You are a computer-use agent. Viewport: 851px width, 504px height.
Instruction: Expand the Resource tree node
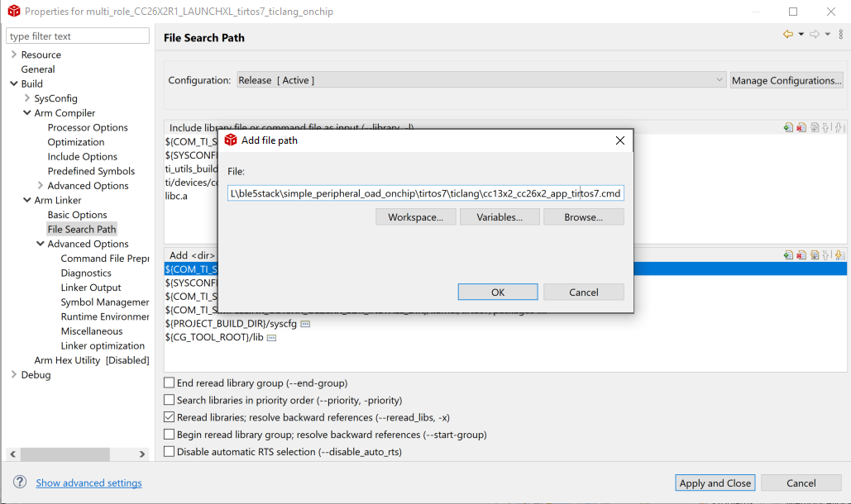tap(14, 55)
